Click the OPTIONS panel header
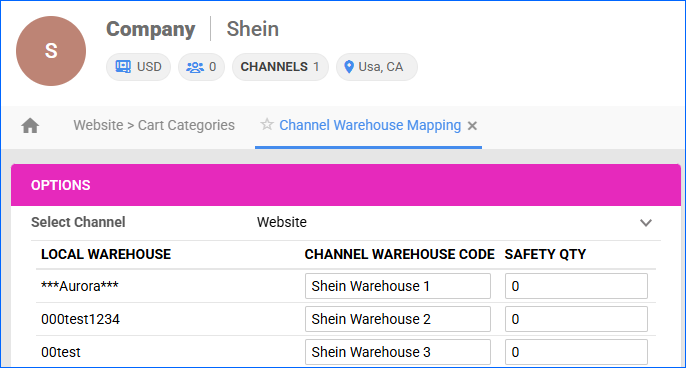The height and width of the screenshot is (368, 686). coord(346,185)
